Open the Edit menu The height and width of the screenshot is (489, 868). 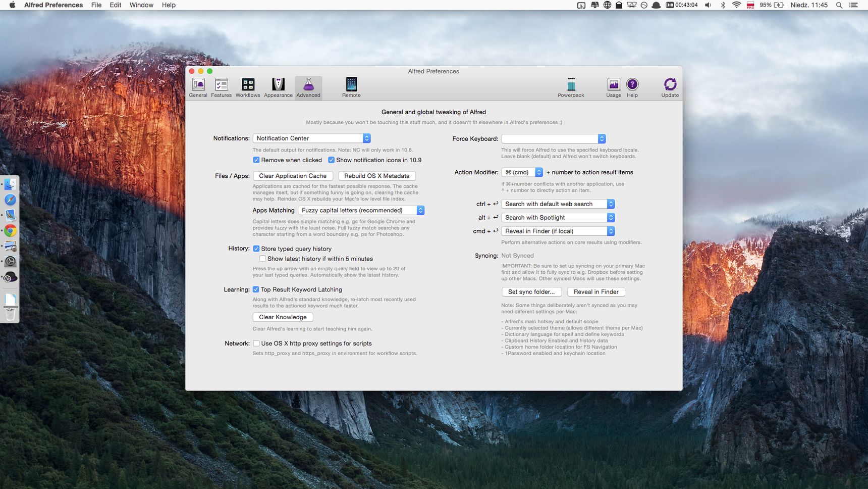[116, 5]
